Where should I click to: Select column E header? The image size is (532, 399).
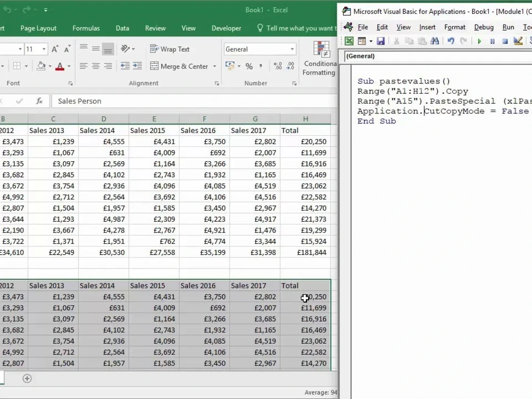pyautogui.click(x=154, y=119)
